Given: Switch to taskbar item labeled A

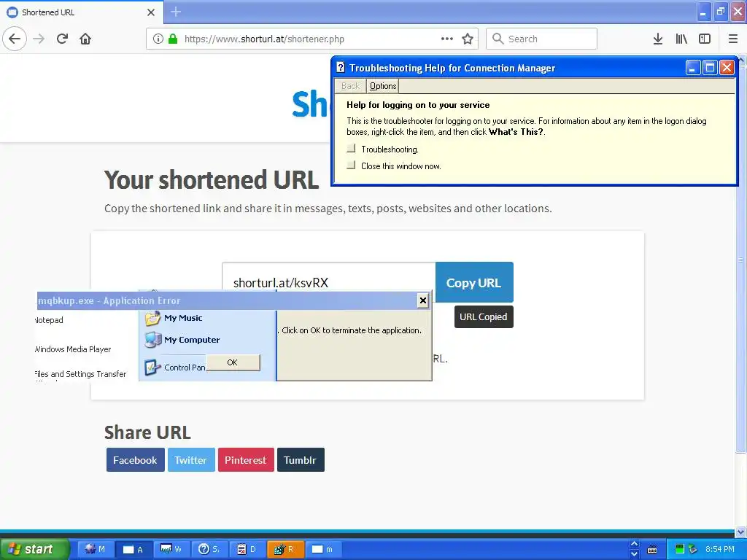Looking at the screenshot, I should pos(133,549).
